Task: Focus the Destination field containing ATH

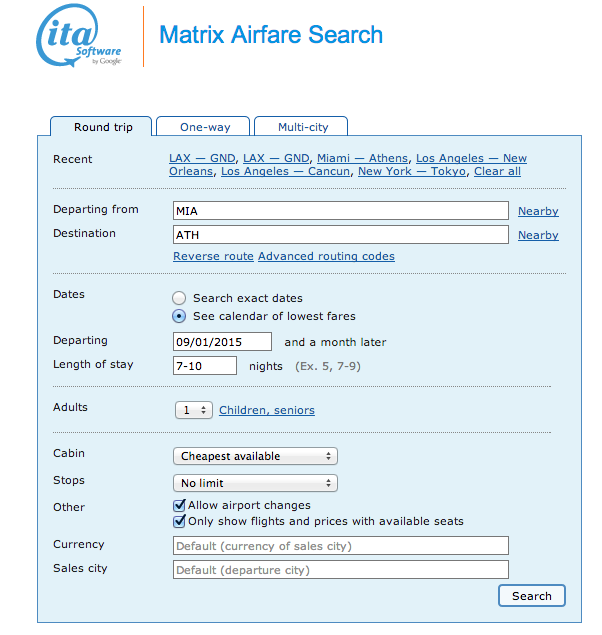Action: 340,234
